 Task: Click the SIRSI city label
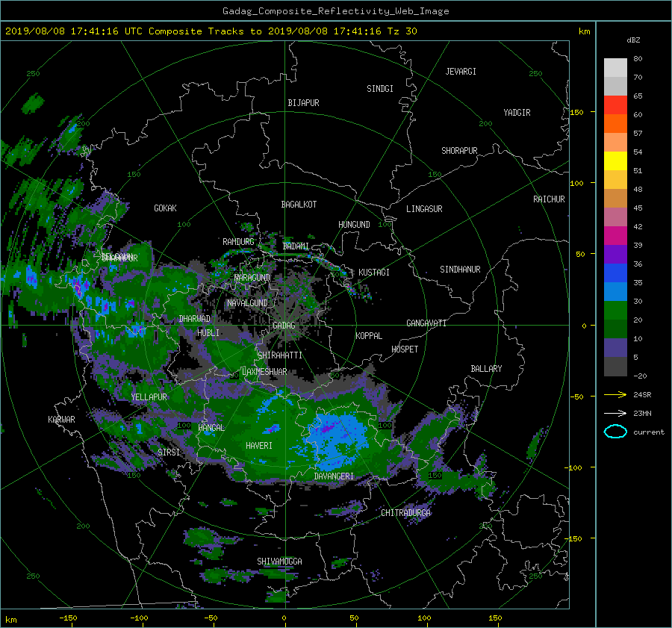click(169, 453)
